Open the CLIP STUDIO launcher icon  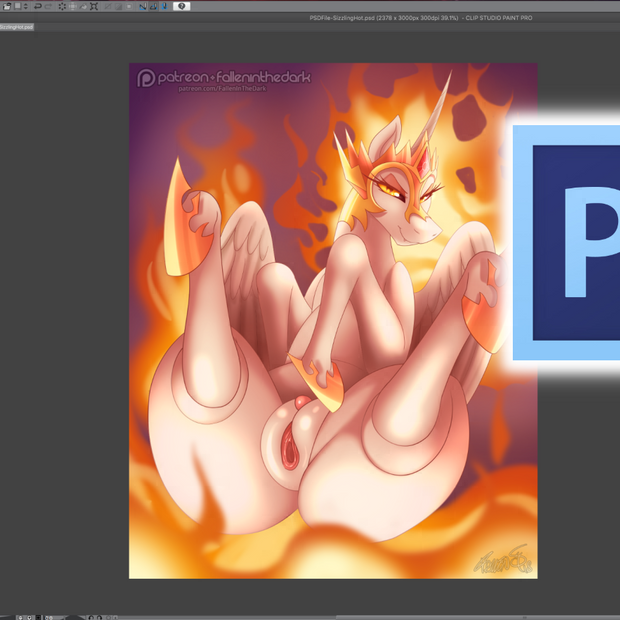(x=7, y=6)
